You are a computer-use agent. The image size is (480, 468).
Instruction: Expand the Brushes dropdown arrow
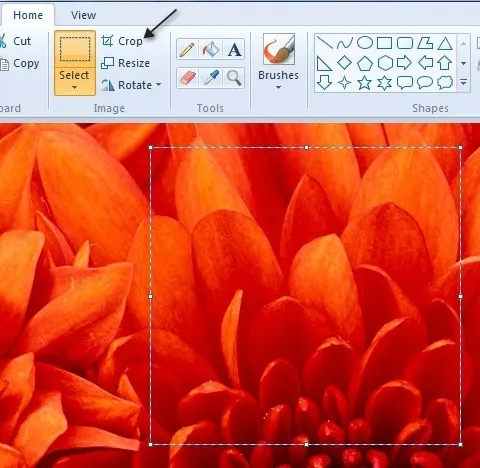click(278, 87)
